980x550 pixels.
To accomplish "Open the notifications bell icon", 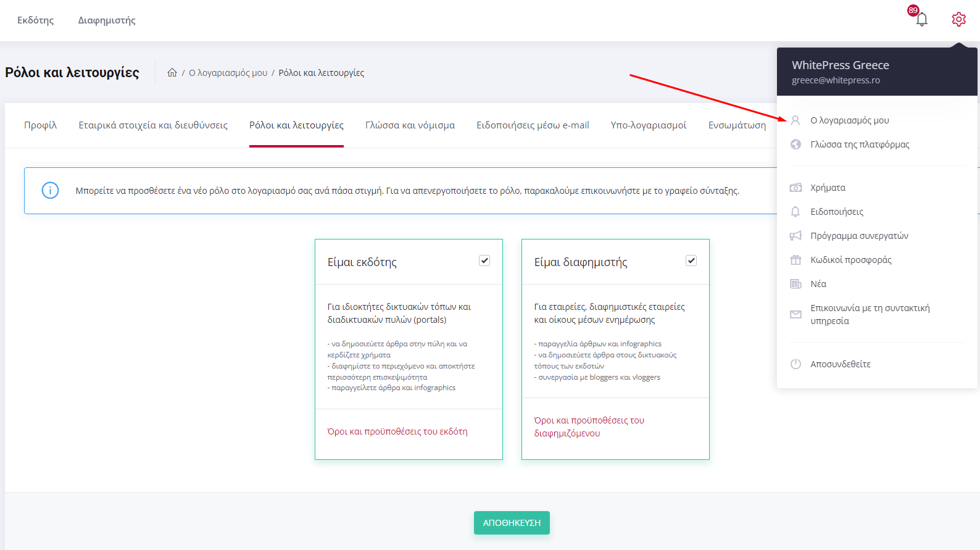I will click(921, 20).
